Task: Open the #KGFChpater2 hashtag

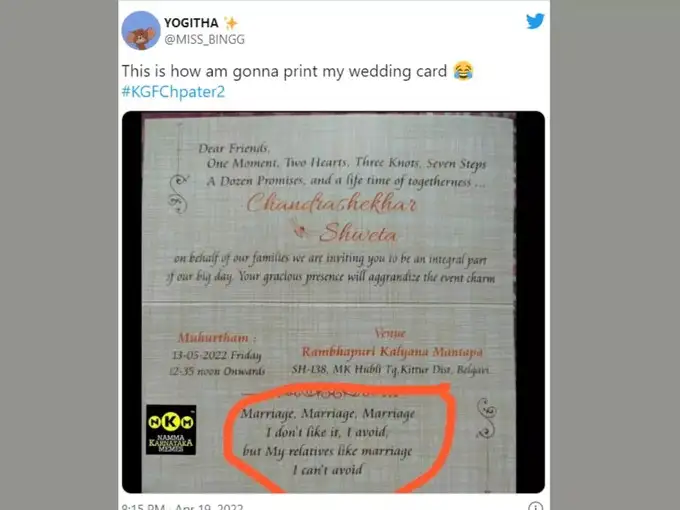Action: click(173, 92)
